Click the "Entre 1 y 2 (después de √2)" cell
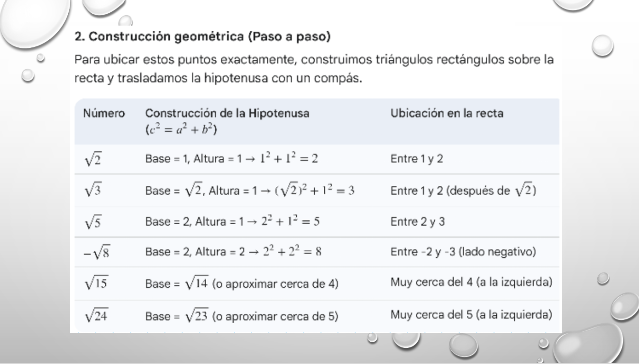 [463, 191]
